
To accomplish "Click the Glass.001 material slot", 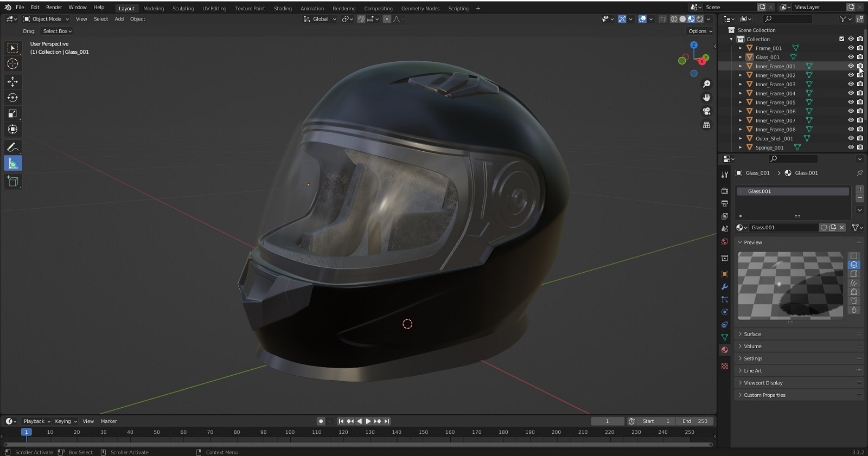I will [x=793, y=191].
